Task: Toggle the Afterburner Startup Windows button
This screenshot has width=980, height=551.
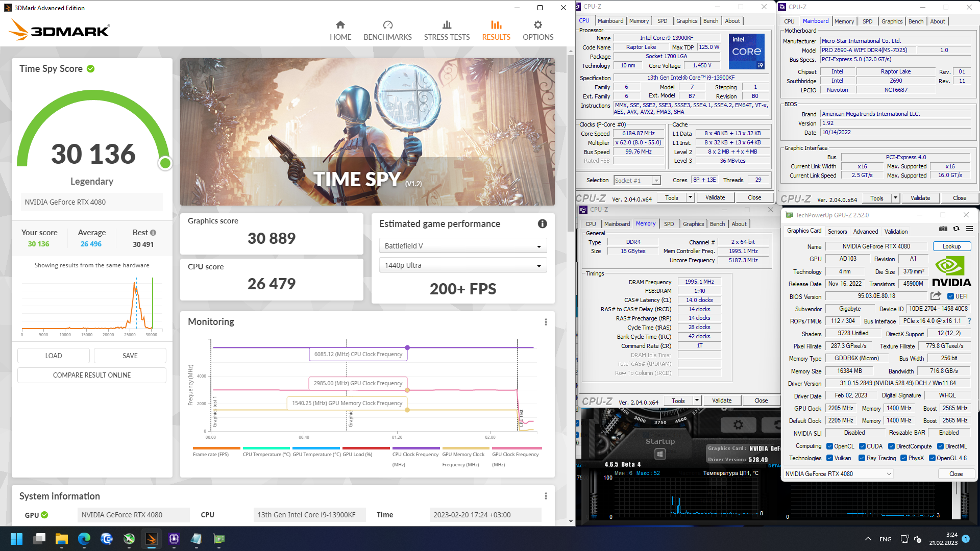Action: tap(660, 454)
